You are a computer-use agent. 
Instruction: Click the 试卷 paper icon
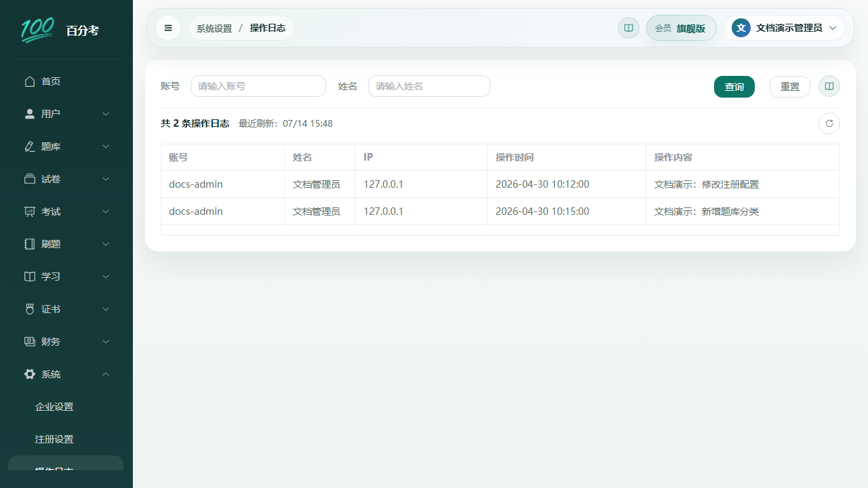tap(29, 179)
